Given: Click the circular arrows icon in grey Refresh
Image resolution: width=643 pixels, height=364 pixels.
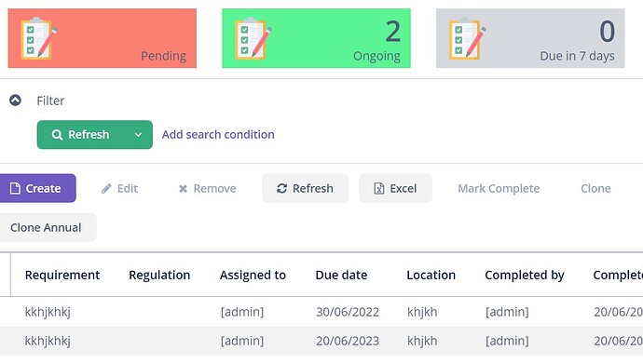Looking at the screenshot, I should tap(281, 188).
